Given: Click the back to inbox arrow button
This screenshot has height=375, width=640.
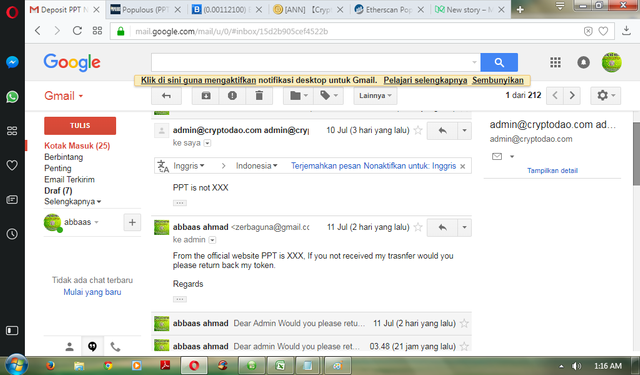Looking at the screenshot, I should [x=166, y=96].
